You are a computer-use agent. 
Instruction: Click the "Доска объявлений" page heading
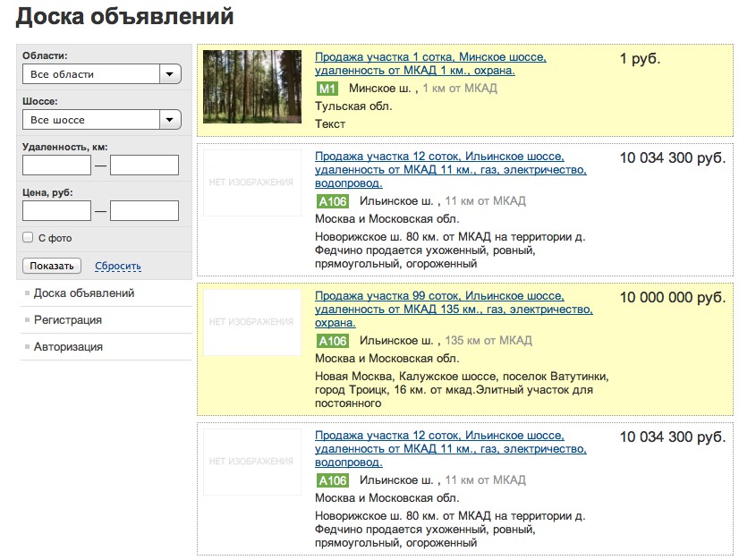point(125,16)
